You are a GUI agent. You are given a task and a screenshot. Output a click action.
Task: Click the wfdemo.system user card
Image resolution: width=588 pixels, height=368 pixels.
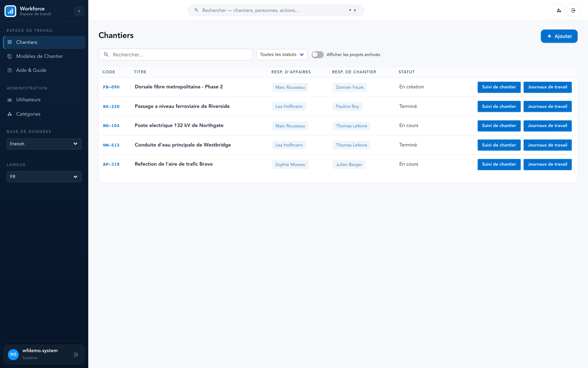pos(44,354)
